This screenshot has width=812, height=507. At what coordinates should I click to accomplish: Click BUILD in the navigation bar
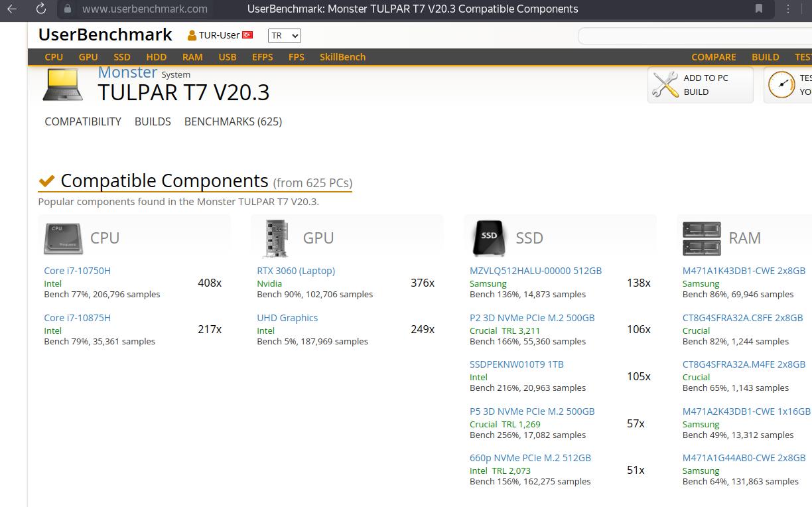(x=766, y=57)
